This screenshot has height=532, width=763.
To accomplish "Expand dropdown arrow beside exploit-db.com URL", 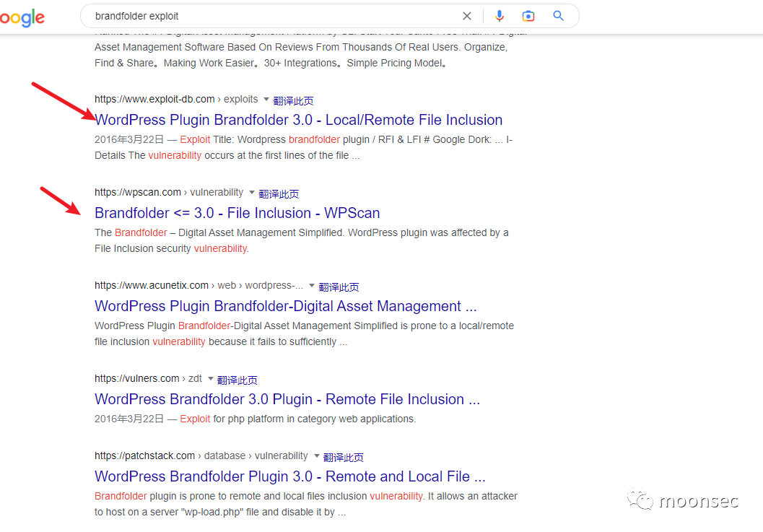I will click(x=266, y=100).
